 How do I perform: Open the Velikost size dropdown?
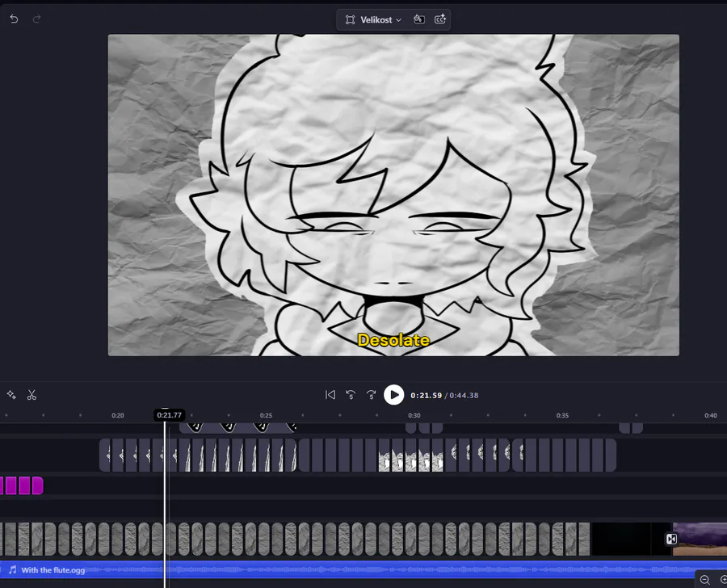point(373,20)
